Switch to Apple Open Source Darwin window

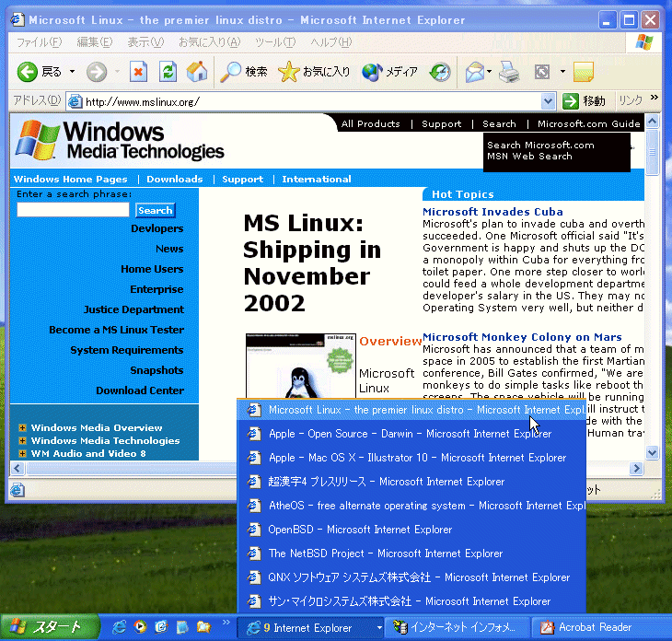(411, 434)
